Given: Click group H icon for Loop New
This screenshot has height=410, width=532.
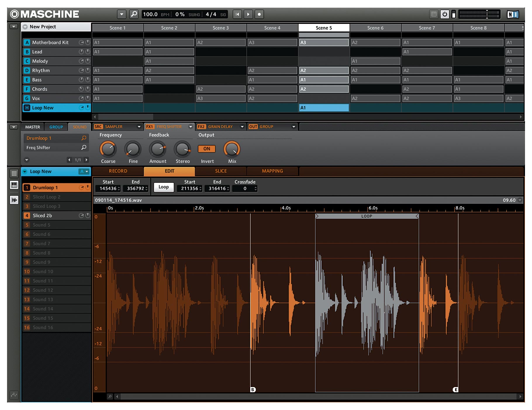Looking at the screenshot, I should [27, 108].
